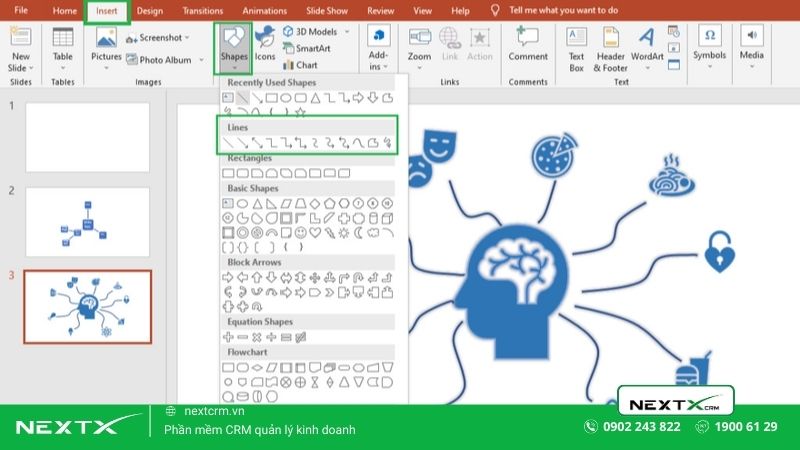The width and height of the screenshot is (800, 450).
Task: Click the WordArt icon
Action: 647,37
